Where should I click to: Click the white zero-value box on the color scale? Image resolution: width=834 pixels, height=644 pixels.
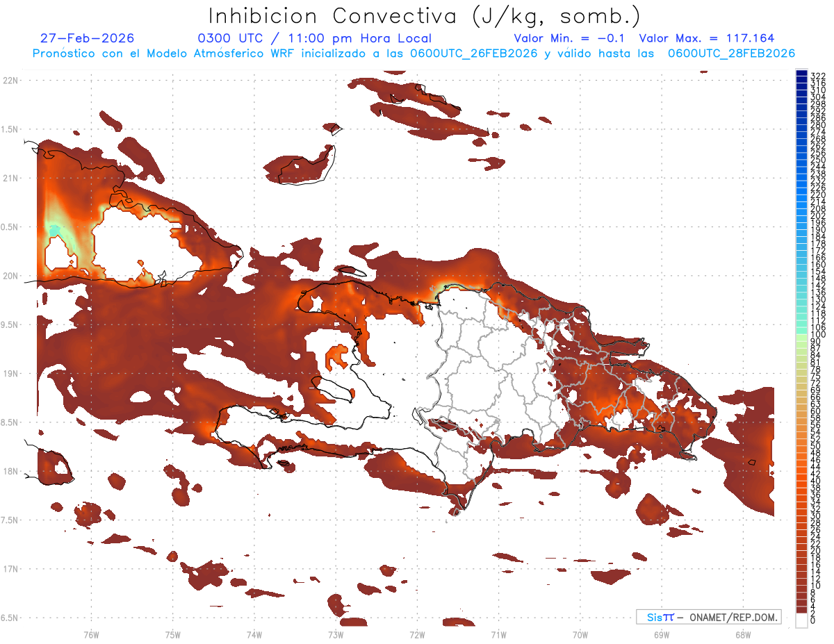[x=801, y=621]
